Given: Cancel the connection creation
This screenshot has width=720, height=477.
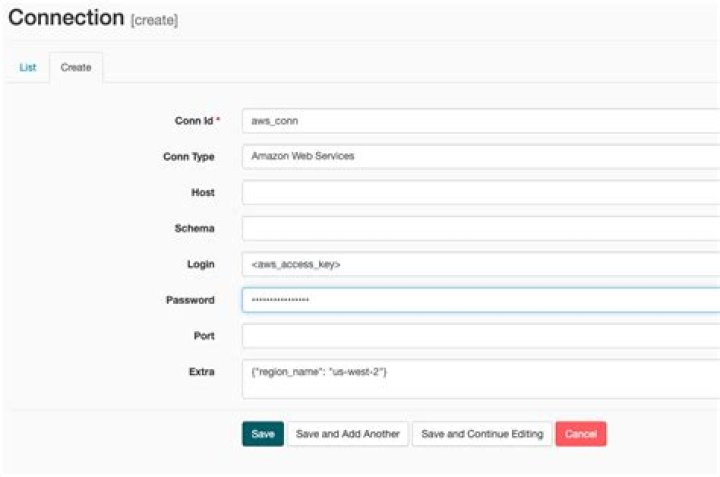Looking at the screenshot, I should [x=580, y=434].
